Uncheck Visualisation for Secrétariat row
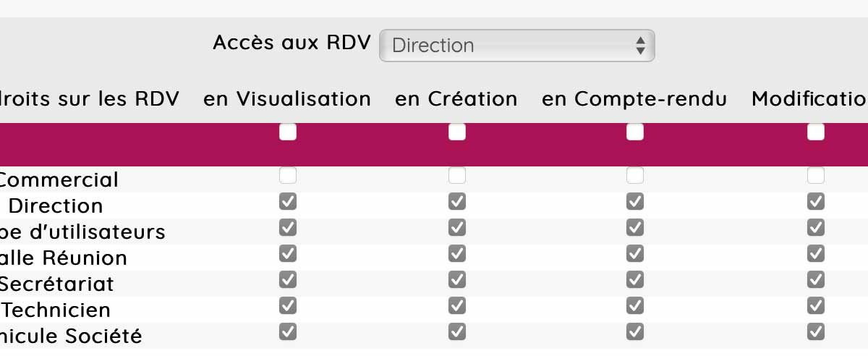868x356 pixels. click(x=288, y=280)
